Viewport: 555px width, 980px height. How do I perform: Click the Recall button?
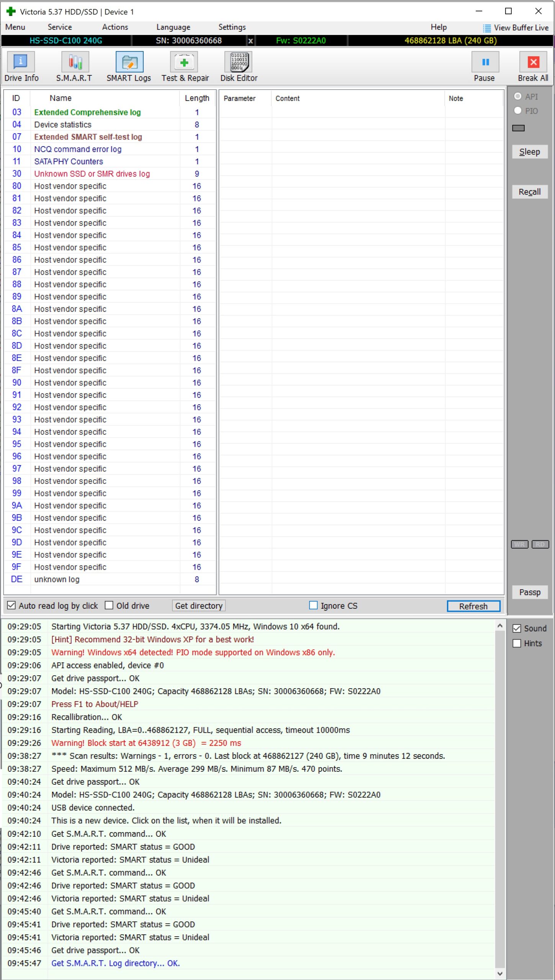530,192
